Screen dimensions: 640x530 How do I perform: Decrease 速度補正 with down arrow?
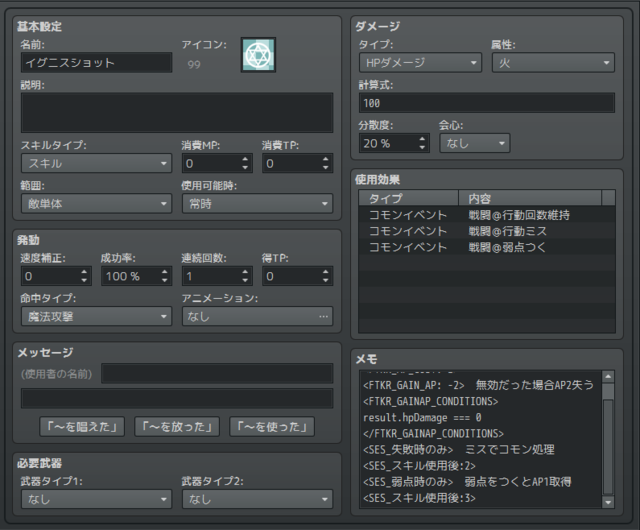click(84, 280)
